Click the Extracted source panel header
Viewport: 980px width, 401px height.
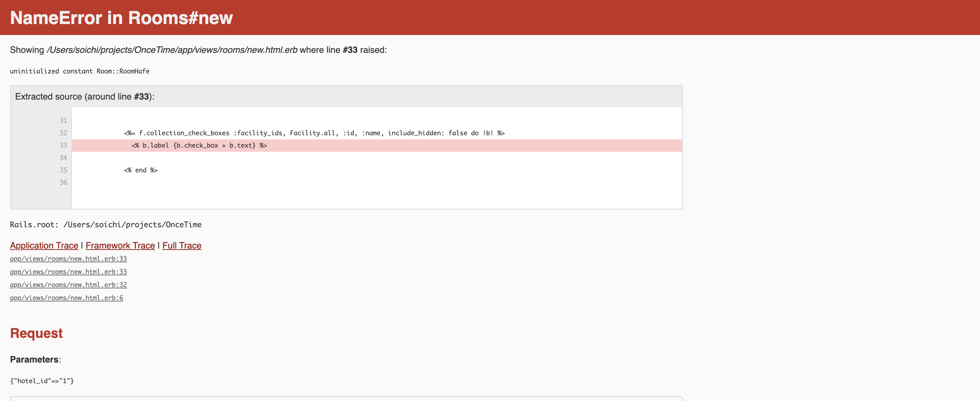click(84, 96)
